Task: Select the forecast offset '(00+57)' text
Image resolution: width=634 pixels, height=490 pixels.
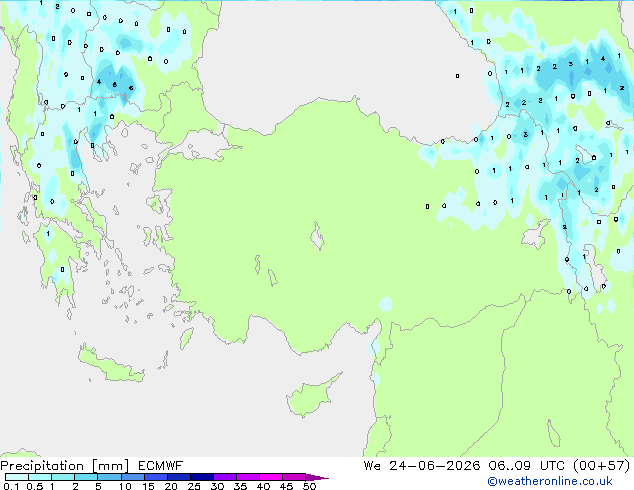Action: (x=602, y=466)
